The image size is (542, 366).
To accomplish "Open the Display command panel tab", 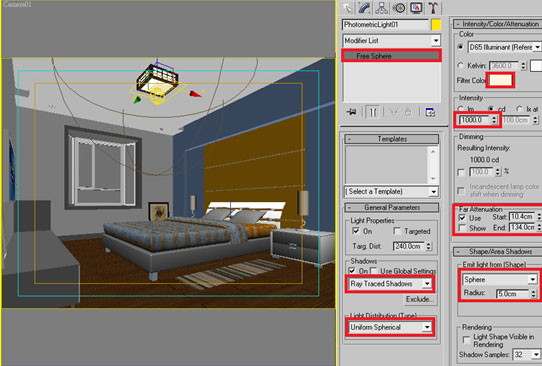I will click(416, 8).
